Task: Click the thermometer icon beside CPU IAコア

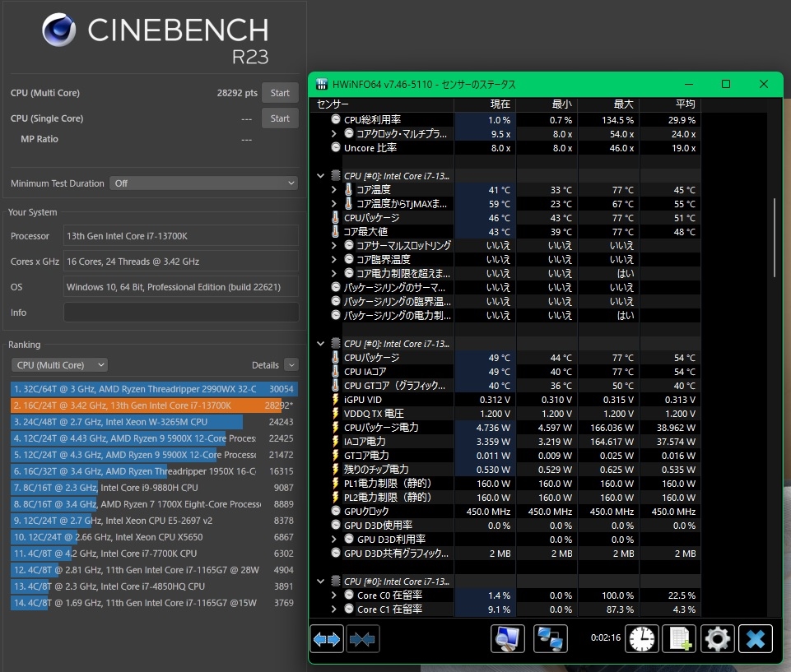Action: 336,372
